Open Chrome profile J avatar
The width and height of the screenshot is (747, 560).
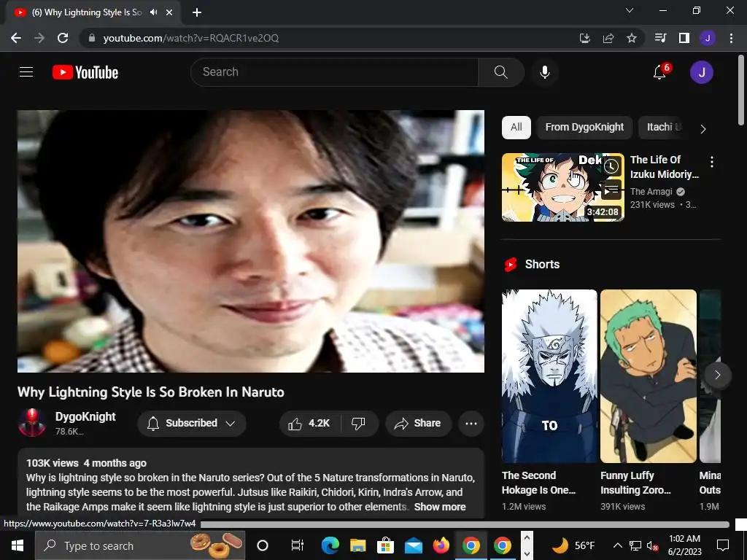[x=708, y=38]
